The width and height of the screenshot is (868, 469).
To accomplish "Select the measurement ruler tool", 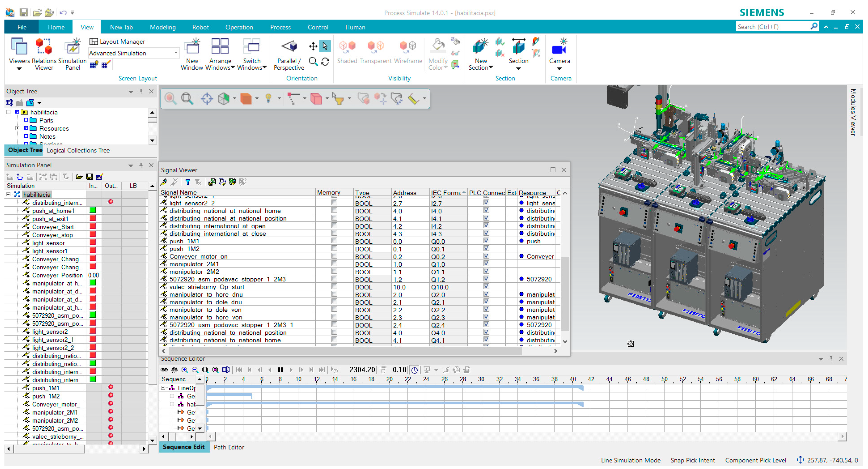I will (413, 99).
